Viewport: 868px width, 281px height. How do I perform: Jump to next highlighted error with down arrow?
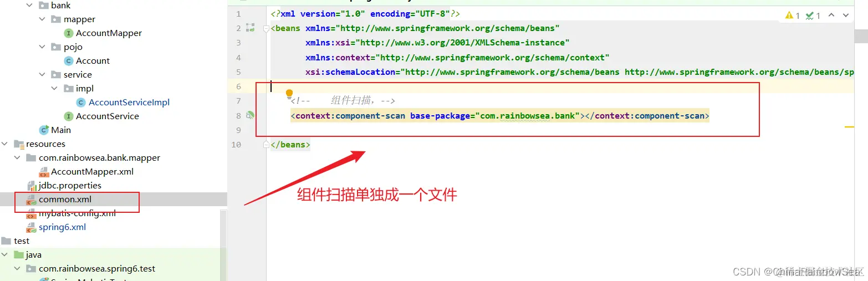pyautogui.click(x=846, y=16)
